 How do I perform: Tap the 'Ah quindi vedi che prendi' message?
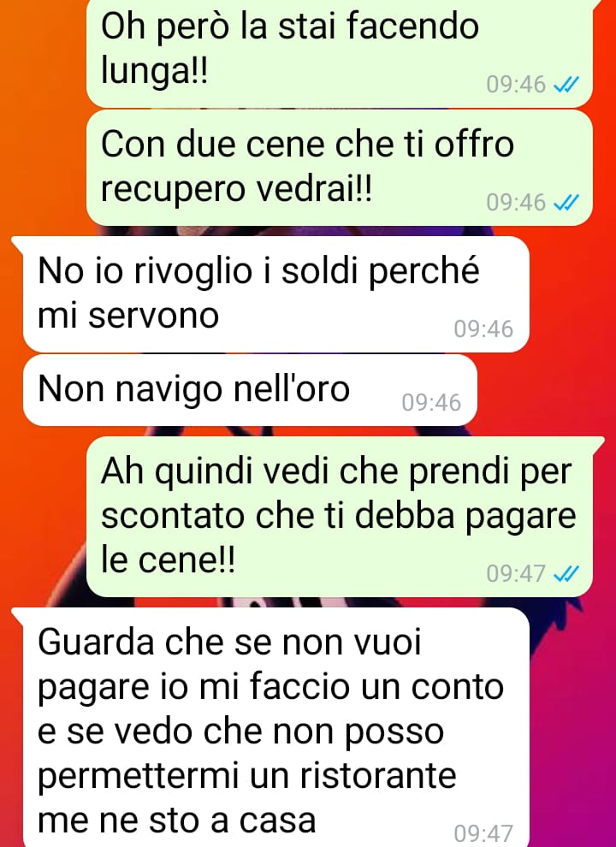pos(340,517)
